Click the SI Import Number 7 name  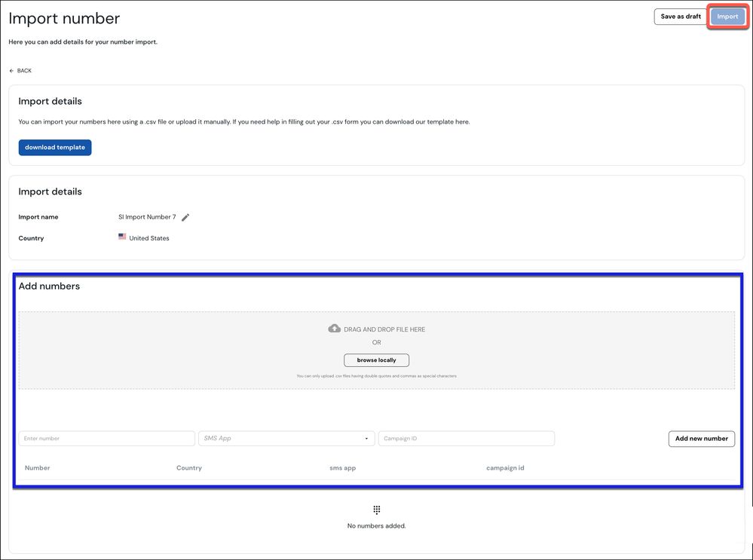(147, 217)
